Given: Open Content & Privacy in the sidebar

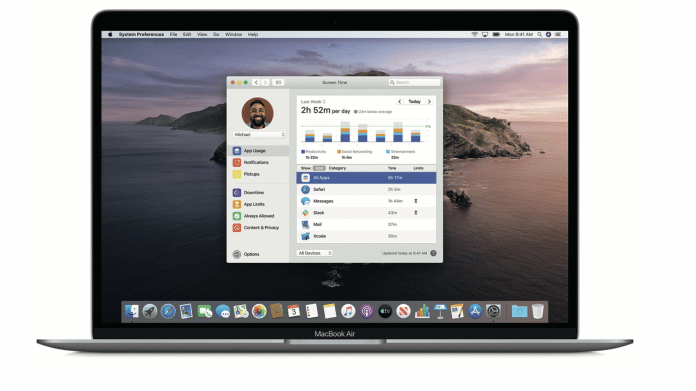Looking at the screenshot, I should coord(258,228).
